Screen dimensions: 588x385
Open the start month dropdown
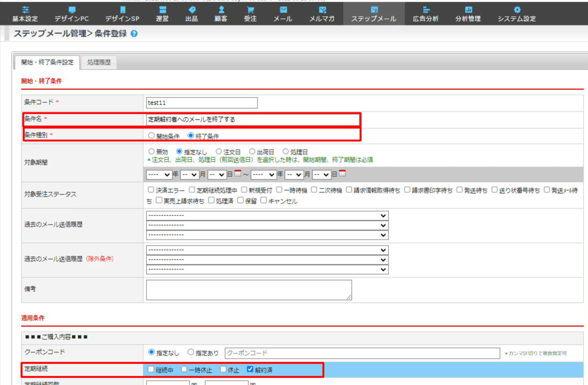coord(189,174)
